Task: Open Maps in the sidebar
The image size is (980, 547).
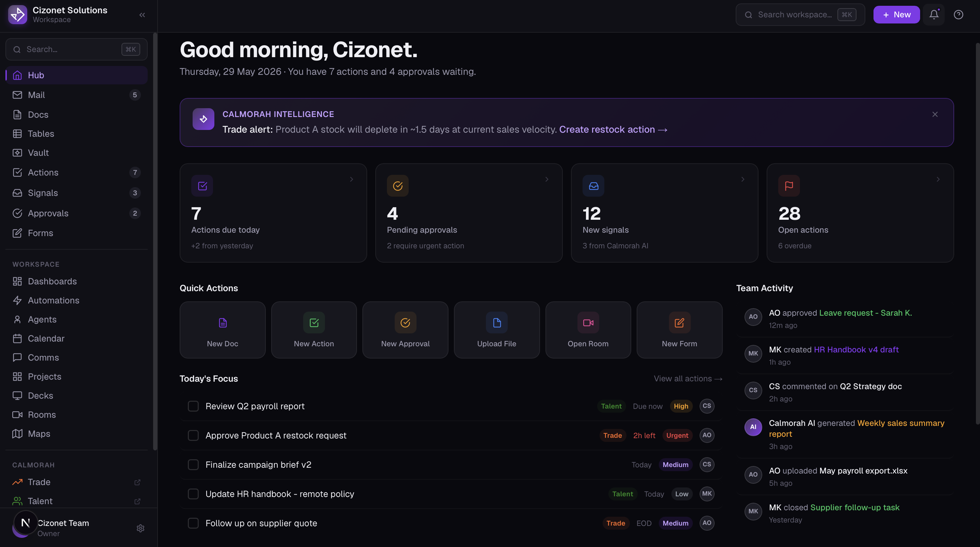Action: tap(77, 433)
